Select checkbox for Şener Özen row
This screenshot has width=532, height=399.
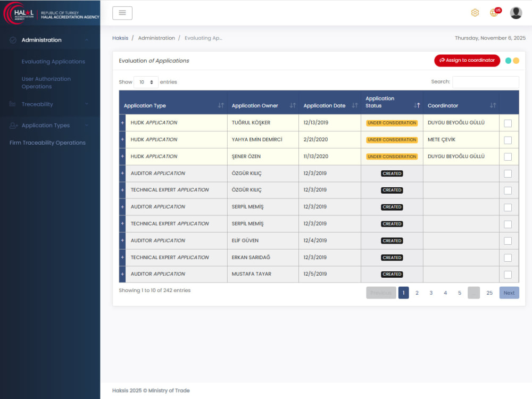tap(508, 157)
